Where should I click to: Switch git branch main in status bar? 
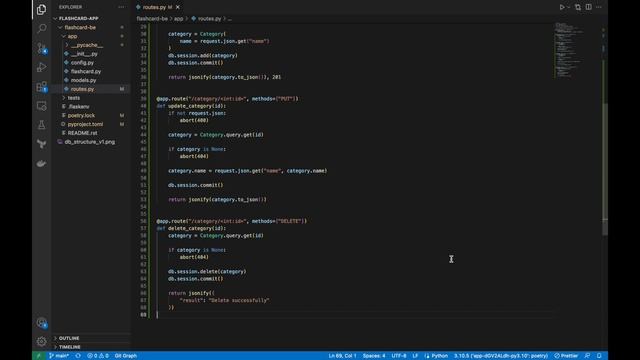pyautogui.click(x=59, y=356)
